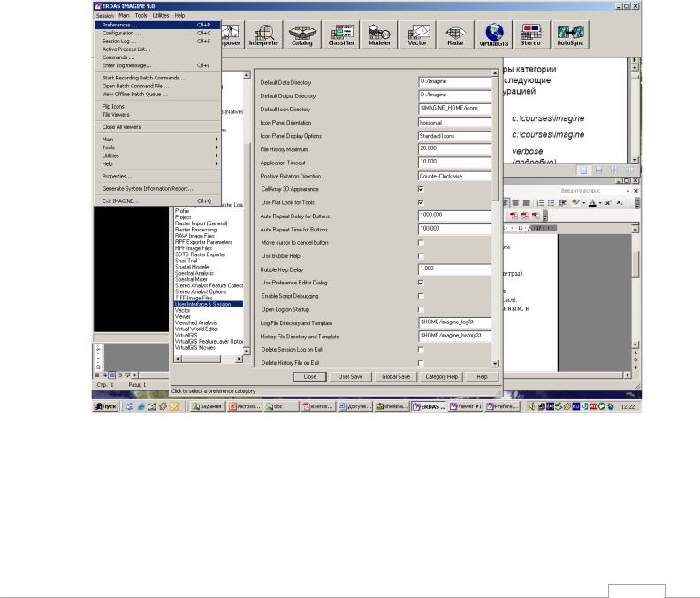
Task: Enable Delete History File on Exit
Action: point(421,363)
